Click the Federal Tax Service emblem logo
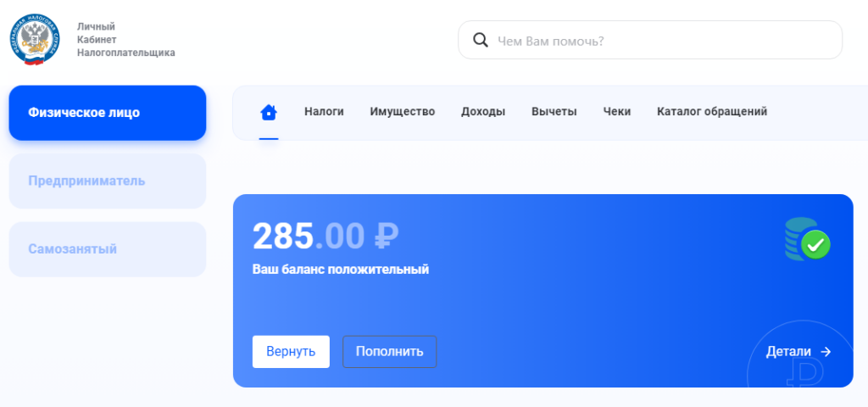Screen dimensions: 868x407 click(36, 40)
